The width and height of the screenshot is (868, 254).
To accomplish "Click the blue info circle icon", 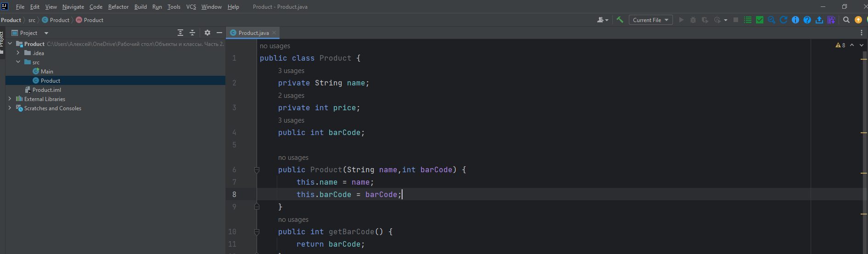I will (x=795, y=20).
